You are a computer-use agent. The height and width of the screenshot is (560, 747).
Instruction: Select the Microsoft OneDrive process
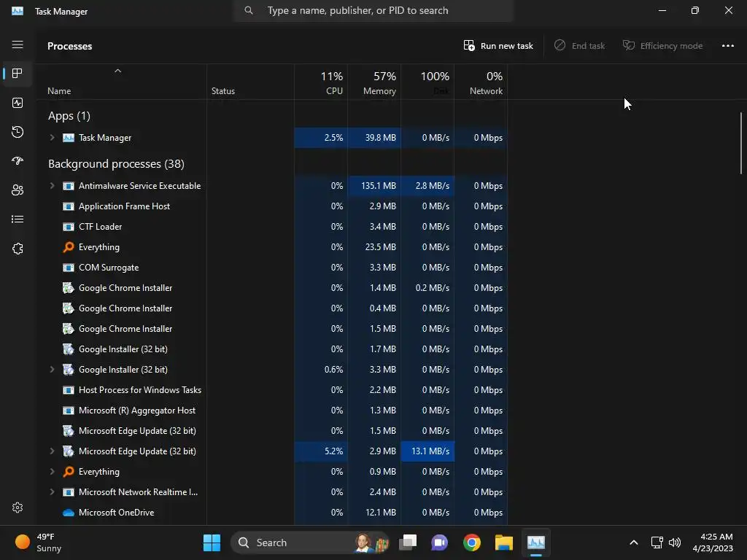[272, 513]
